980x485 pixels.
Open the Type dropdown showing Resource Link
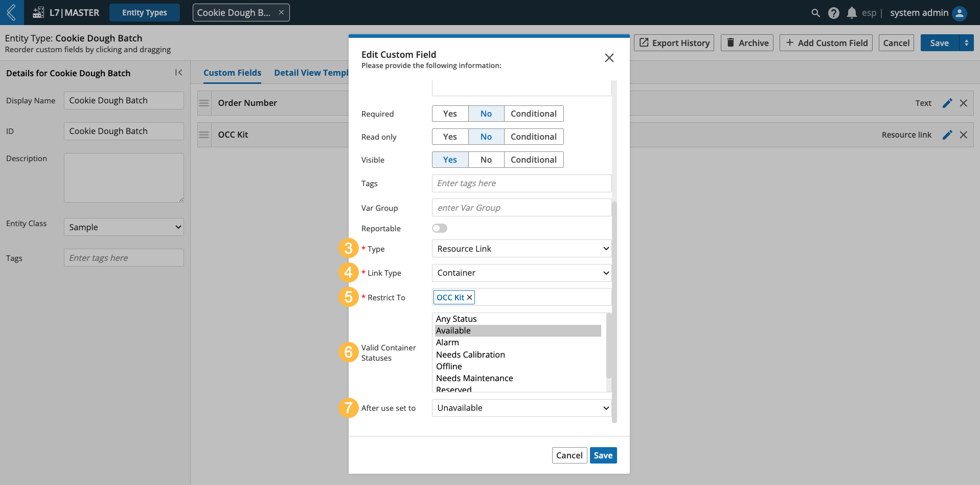521,249
